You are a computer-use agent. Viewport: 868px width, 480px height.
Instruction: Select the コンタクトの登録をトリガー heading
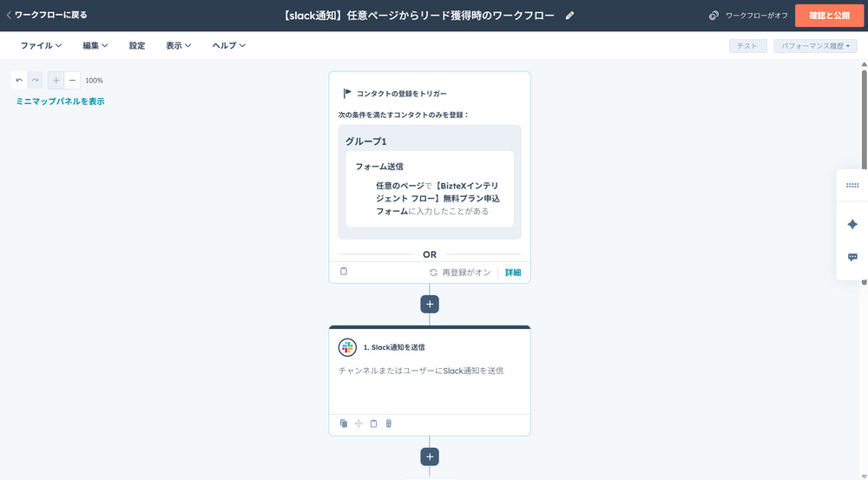coord(401,94)
